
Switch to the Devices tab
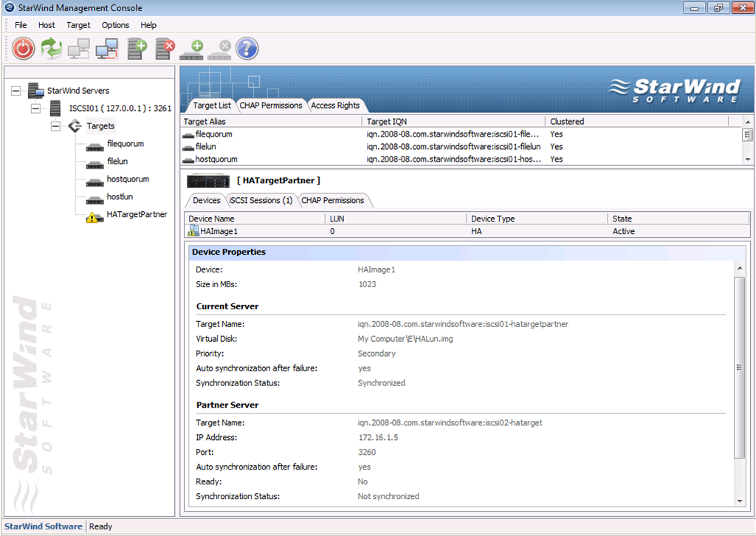click(x=207, y=201)
